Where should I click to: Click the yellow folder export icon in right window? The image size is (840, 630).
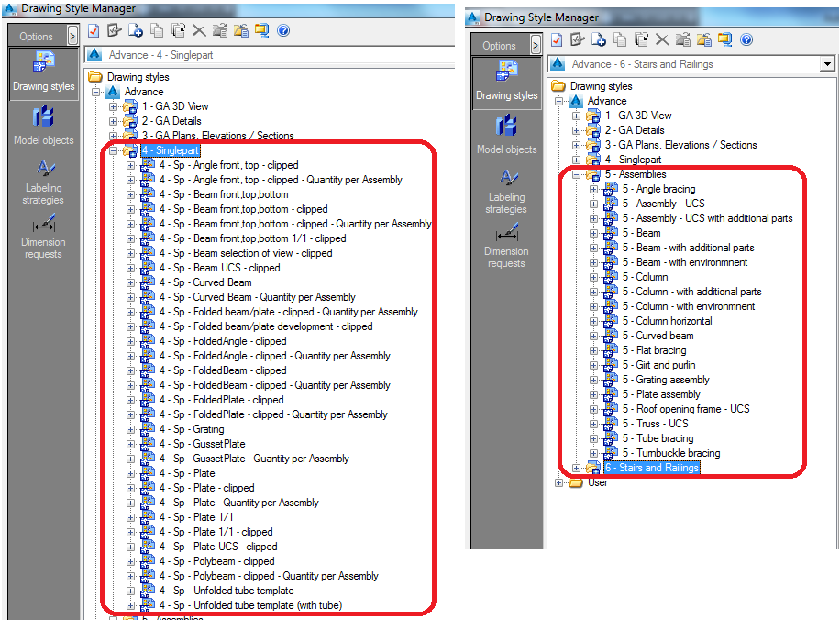[x=704, y=39]
